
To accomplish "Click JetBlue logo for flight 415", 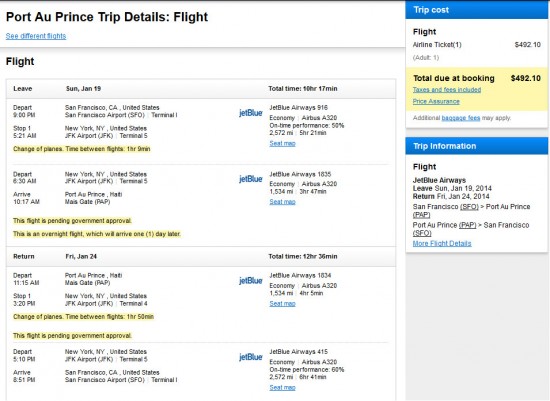I will click(x=250, y=357).
